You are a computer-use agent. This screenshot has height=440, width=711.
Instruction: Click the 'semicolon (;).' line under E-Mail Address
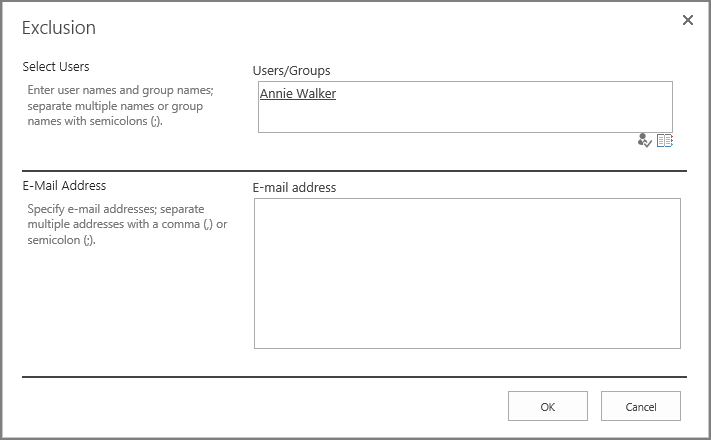point(61,240)
